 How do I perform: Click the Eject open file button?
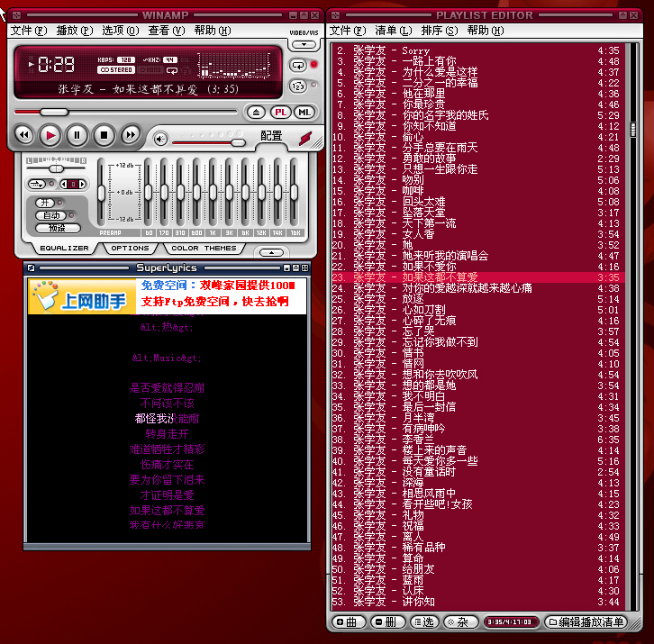tap(256, 113)
